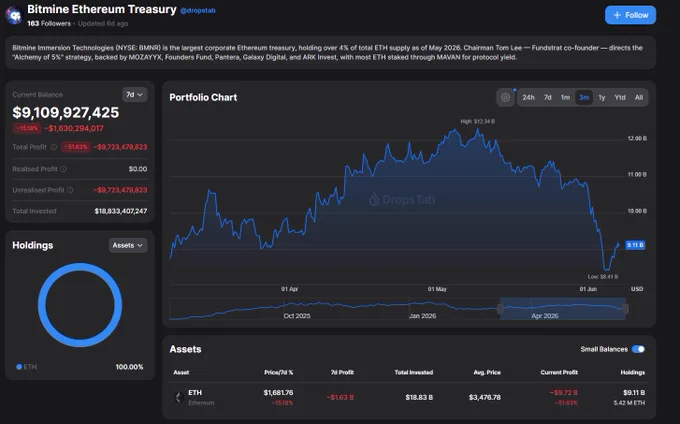Select the 24h chart range
Image resolution: width=680 pixels, height=424 pixels.
point(528,98)
